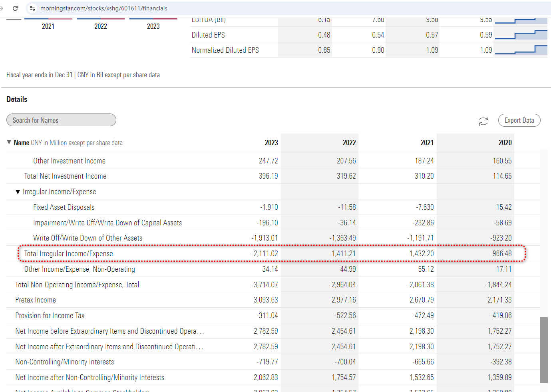
Task: Select the 2023 column header
Action: 271,143
